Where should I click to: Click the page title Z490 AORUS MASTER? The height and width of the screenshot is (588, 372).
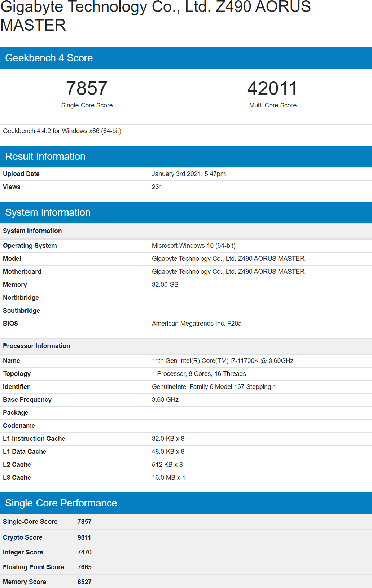click(x=156, y=16)
